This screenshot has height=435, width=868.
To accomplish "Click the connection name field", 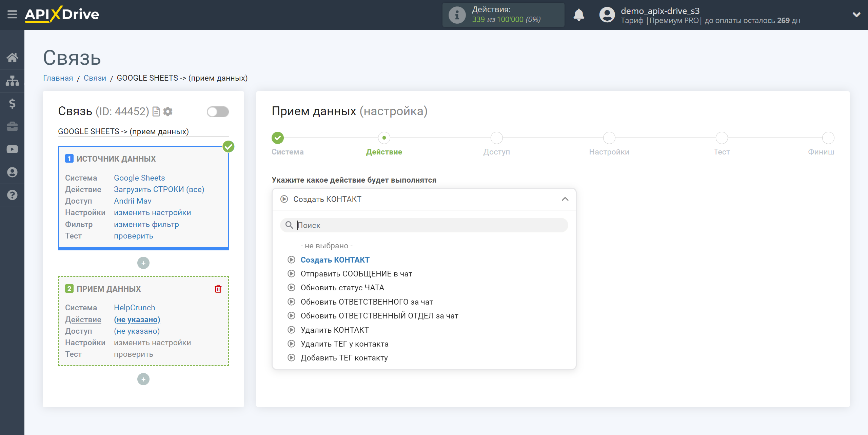I will (143, 131).
